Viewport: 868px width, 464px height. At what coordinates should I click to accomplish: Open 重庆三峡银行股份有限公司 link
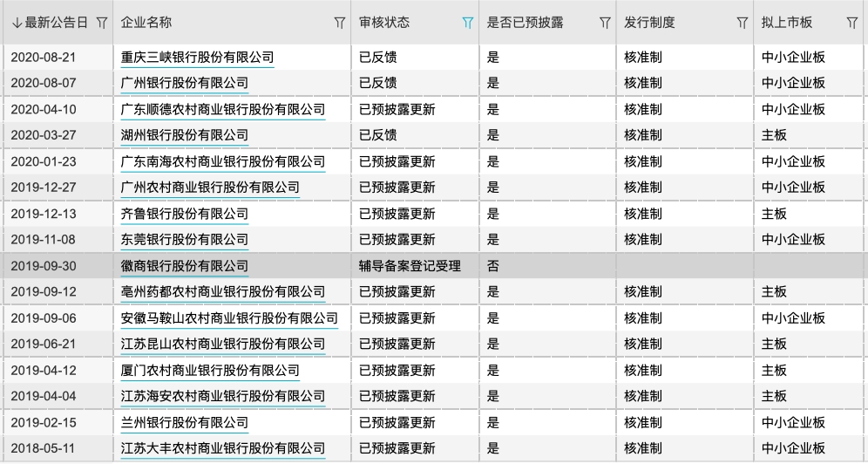click(x=197, y=57)
